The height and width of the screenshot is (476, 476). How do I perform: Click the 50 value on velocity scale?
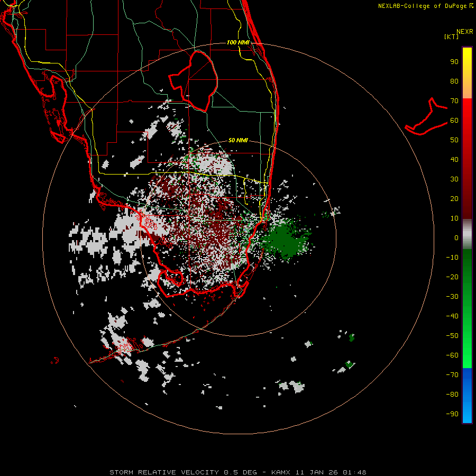pos(454,140)
